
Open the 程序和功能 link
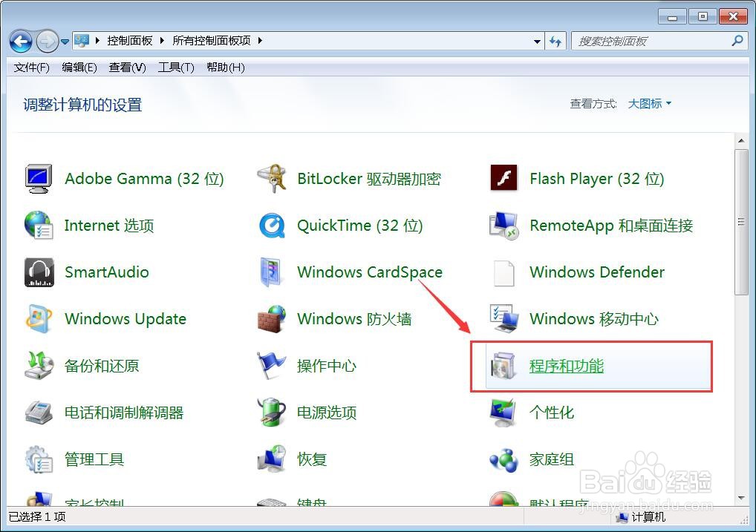coord(567,367)
